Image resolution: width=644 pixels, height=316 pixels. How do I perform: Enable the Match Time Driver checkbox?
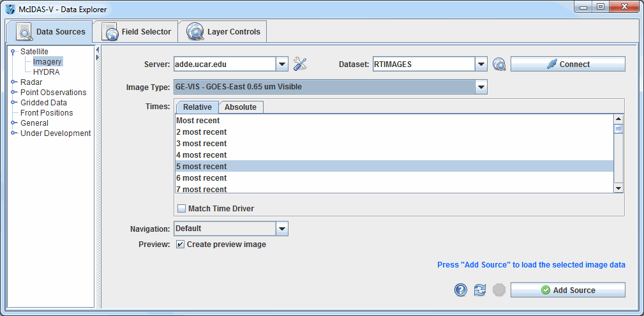tap(181, 209)
